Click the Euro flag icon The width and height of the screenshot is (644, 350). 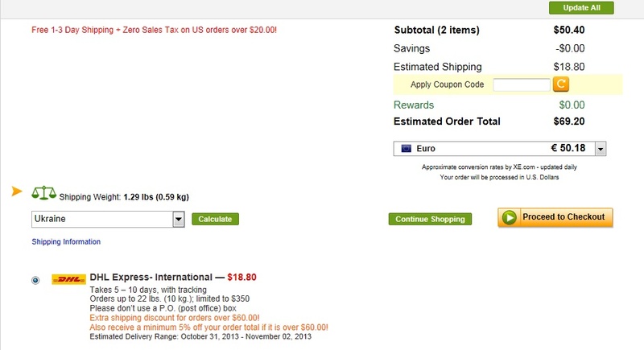407,149
